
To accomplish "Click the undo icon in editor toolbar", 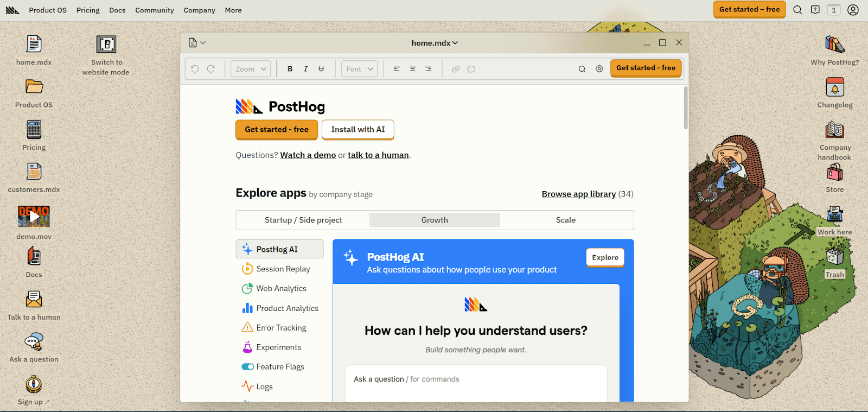I will (x=195, y=69).
